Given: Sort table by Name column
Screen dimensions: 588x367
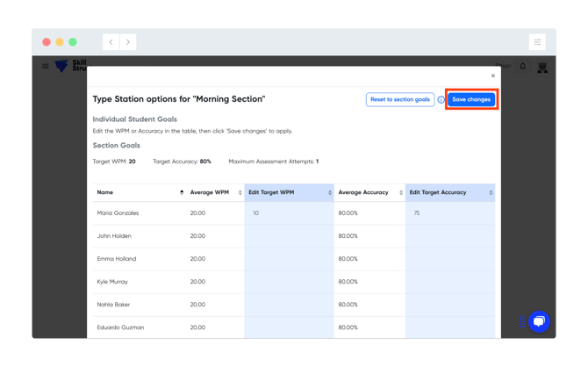Looking at the screenshot, I should point(182,192).
